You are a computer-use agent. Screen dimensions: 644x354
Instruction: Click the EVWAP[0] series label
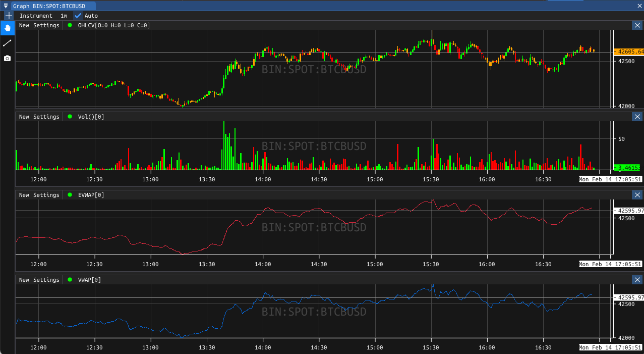[91, 195]
